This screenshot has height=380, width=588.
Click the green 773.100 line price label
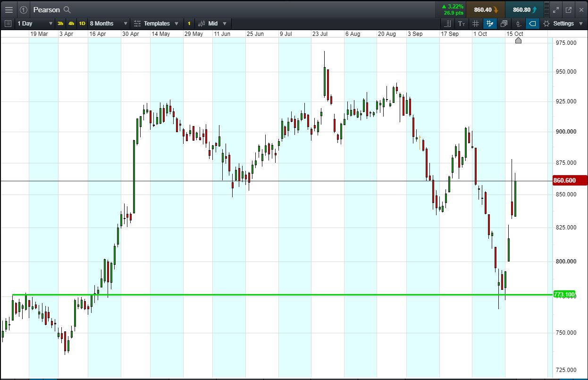point(564,295)
